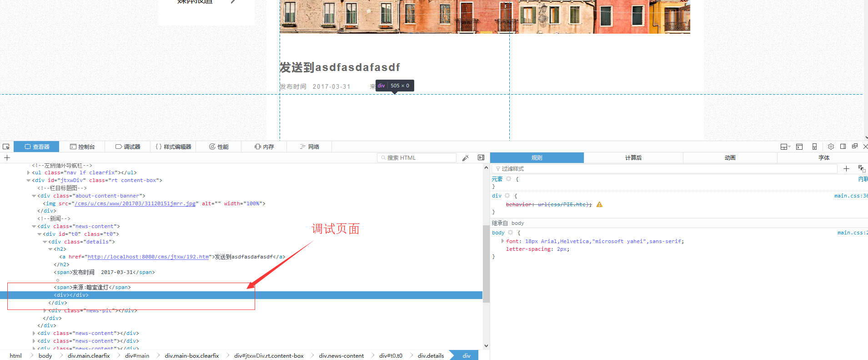Collapse the div class details node
868x360 pixels.
coord(45,242)
